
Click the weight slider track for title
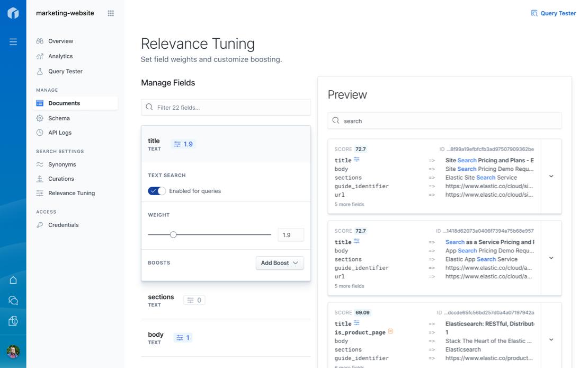(209, 235)
